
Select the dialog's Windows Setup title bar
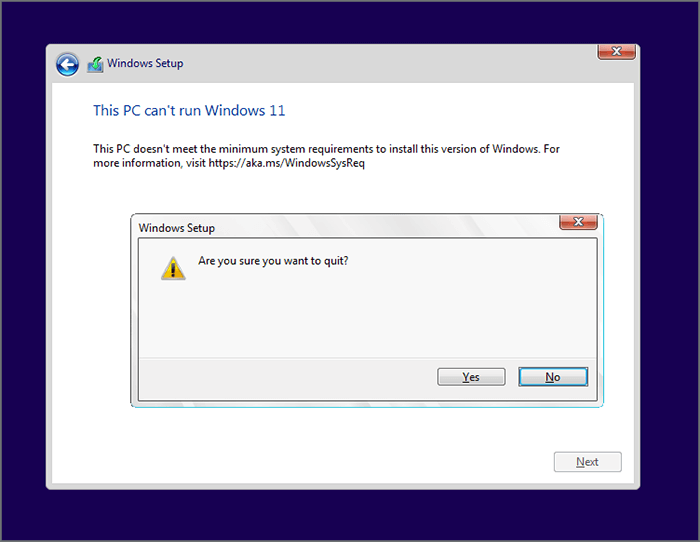pyautogui.click(x=344, y=227)
